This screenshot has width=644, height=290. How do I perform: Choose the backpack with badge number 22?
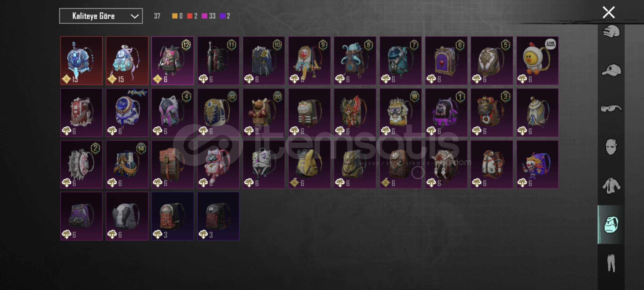218,113
